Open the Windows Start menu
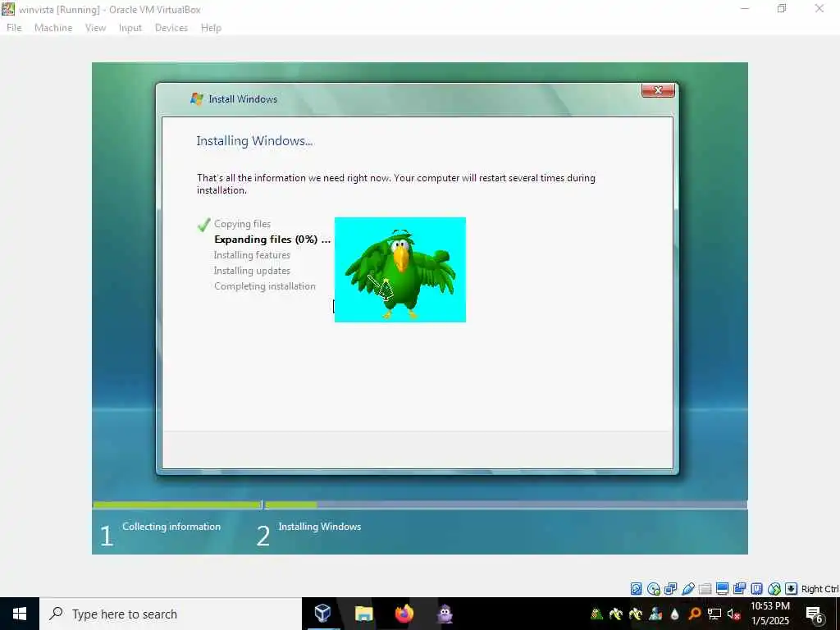 click(20, 614)
